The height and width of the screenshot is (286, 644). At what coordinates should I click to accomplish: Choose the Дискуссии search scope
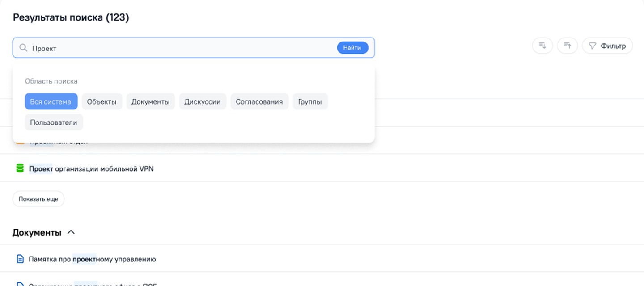pos(203,101)
